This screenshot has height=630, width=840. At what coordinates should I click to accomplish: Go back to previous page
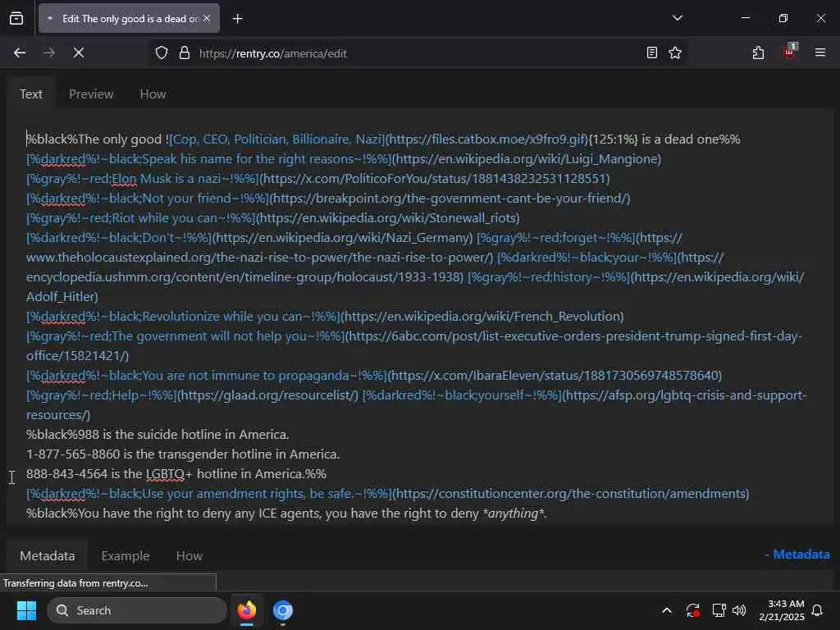tap(20, 52)
